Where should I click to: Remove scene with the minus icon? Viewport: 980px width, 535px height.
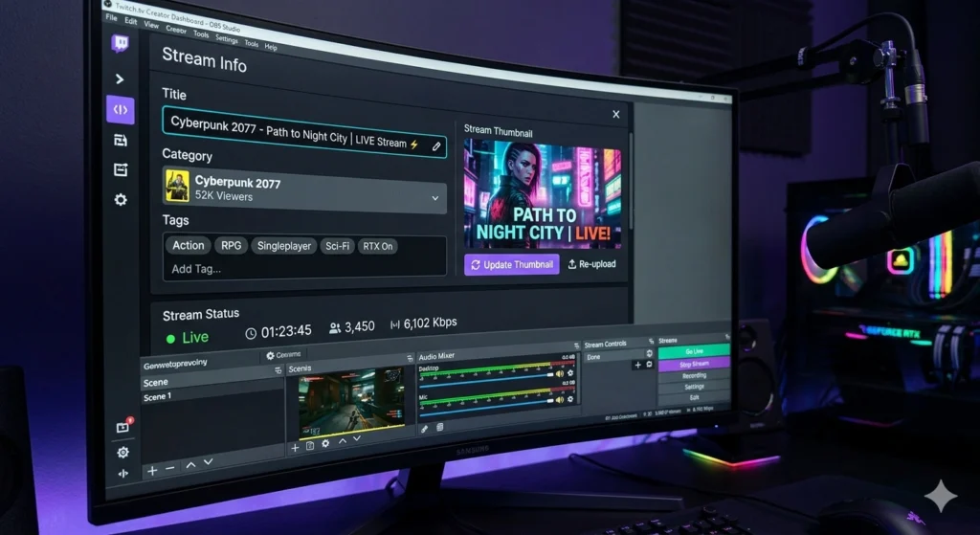click(x=170, y=468)
